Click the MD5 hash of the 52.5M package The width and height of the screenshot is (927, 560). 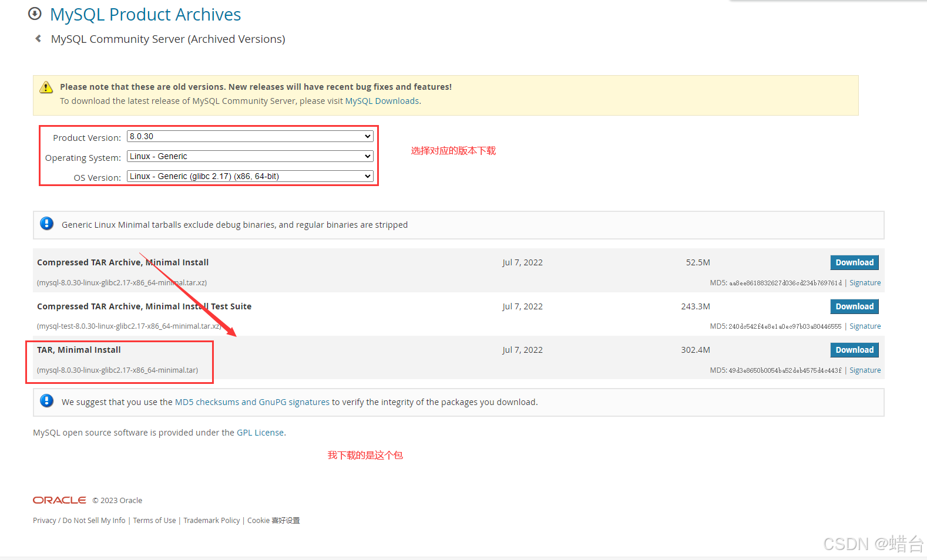pyautogui.click(x=785, y=283)
